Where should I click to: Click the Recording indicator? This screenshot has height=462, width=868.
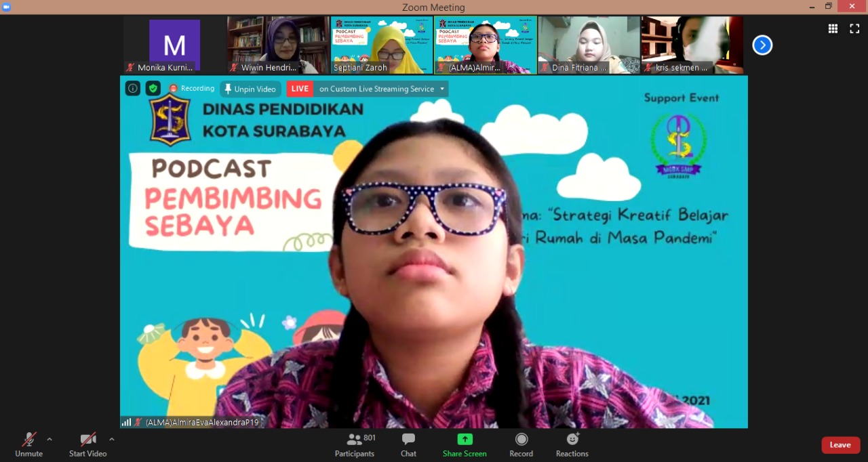[192, 89]
